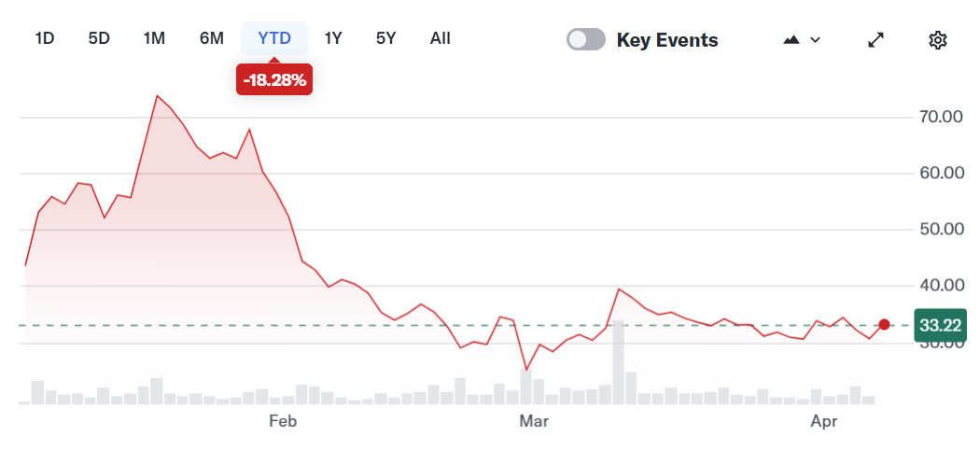The image size is (980, 451).
Task: Open chart type dropdown chevron
Action: [816, 39]
